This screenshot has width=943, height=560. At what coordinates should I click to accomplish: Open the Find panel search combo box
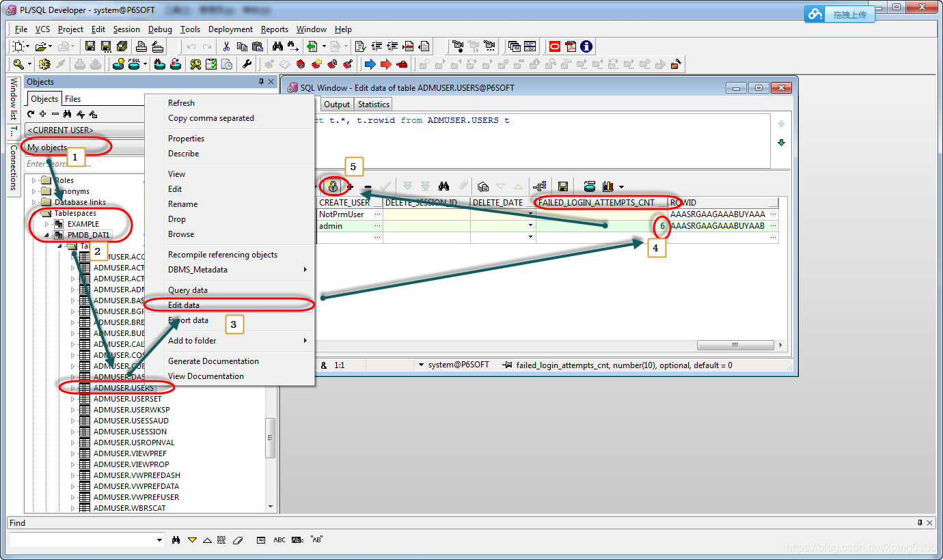tap(86, 540)
